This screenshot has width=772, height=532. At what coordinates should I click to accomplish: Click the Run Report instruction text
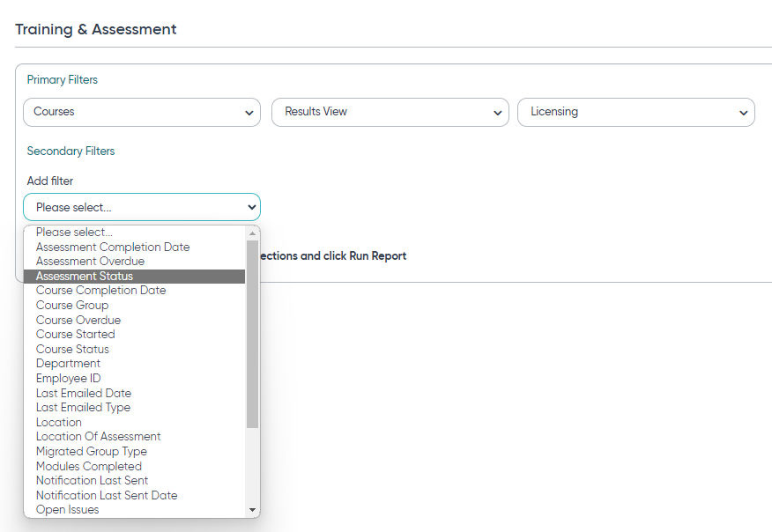(x=333, y=256)
